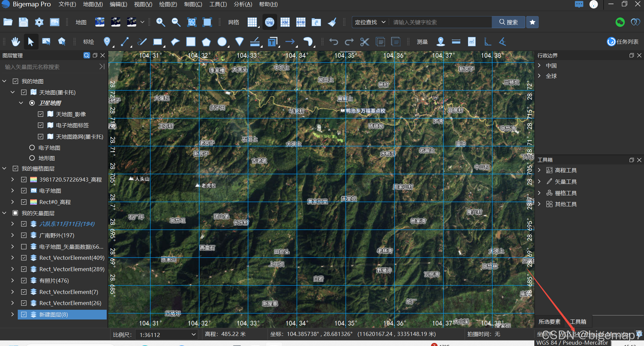Image resolution: width=644 pixels, height=346 pixels.
Task: Select the 地形图 radio button
Action: pyautogui.click(x=32, y=158)
